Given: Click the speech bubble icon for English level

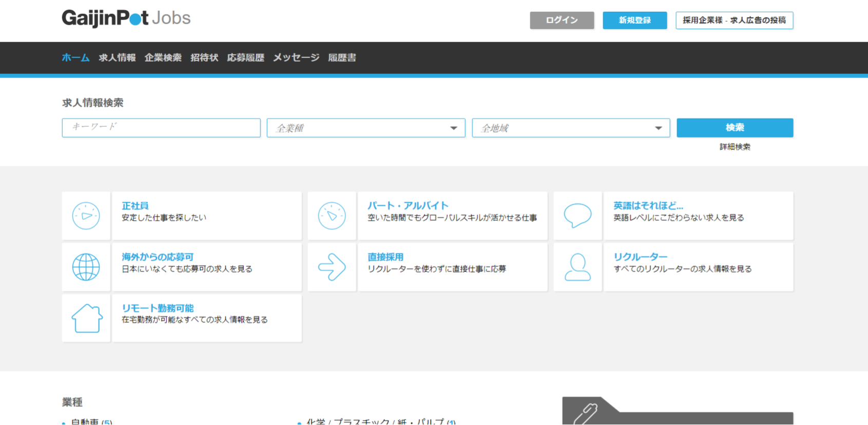Looking at the screenshot, I should [x=577, y=216].
